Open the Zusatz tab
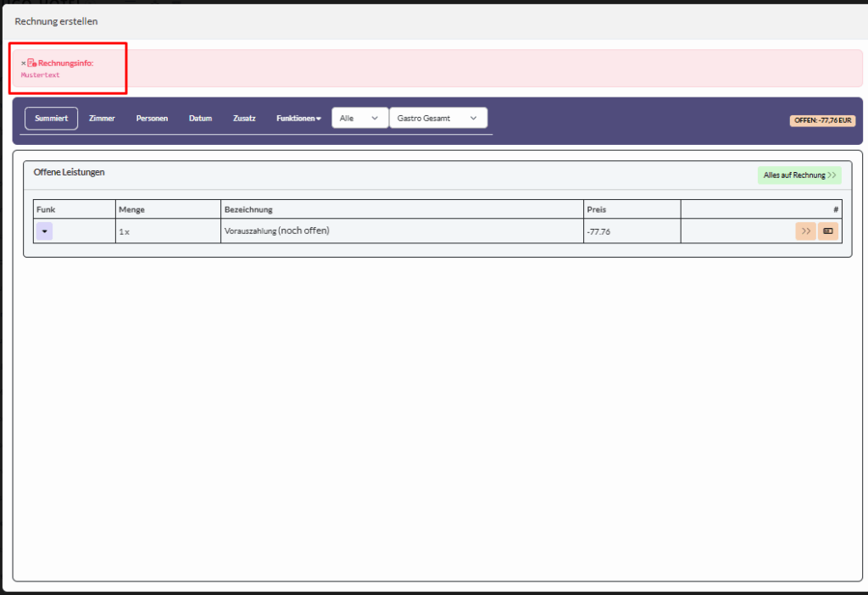 [x=244, y=119]
